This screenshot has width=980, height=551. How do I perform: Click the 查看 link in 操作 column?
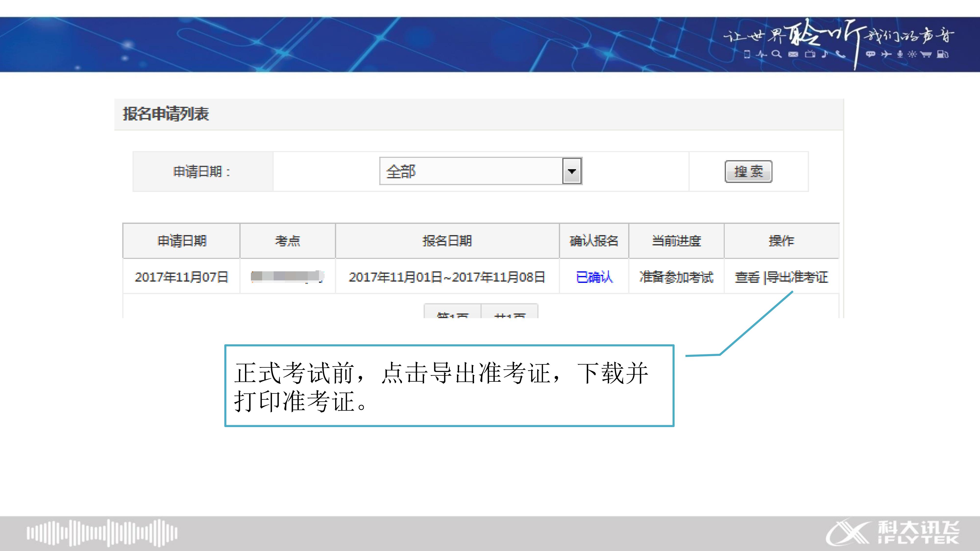[x=747, y=277]
